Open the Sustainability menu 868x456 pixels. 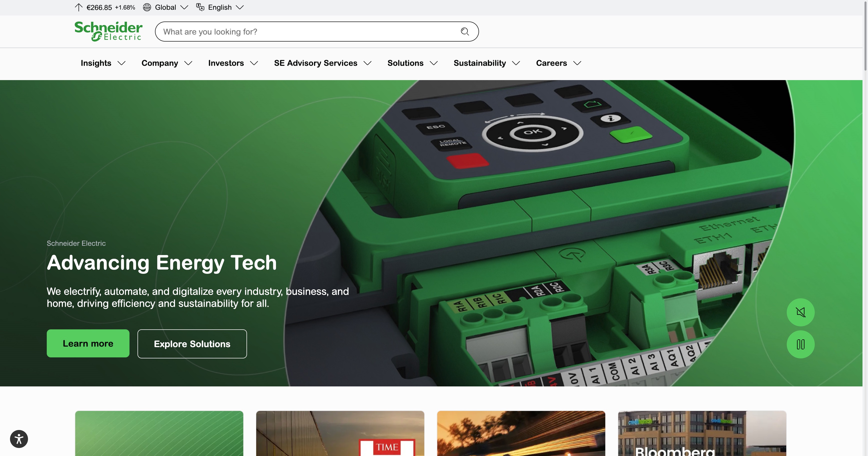(487, 63)
